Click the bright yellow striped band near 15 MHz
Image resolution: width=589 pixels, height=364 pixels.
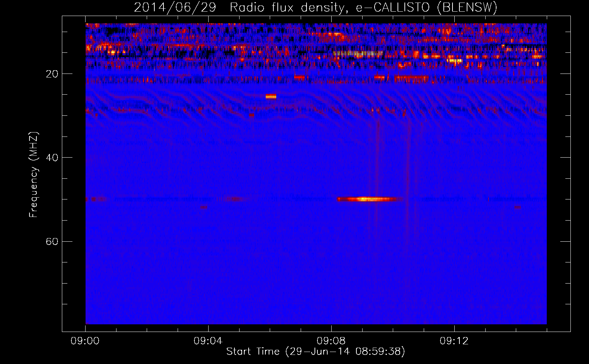tap(358, 54)
